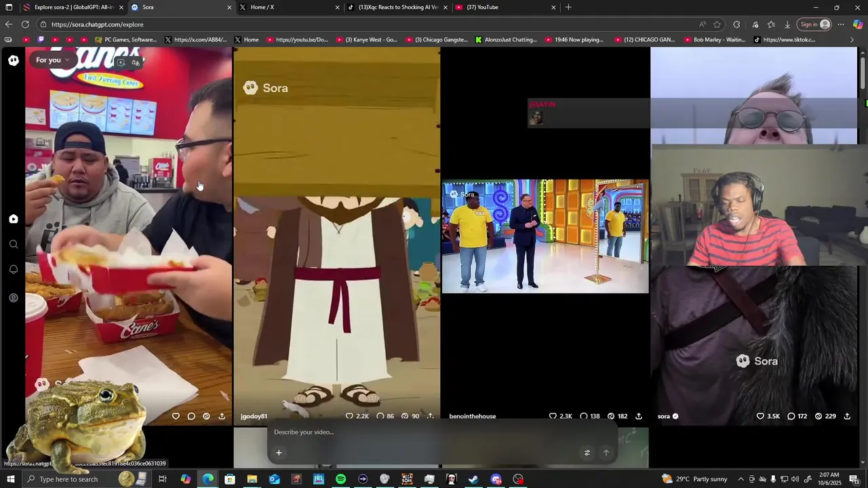Viewport: 868px width, 488px height.
Task: Open browser settings and more menu
Action: pyautogui.click(x=841, y=24)
